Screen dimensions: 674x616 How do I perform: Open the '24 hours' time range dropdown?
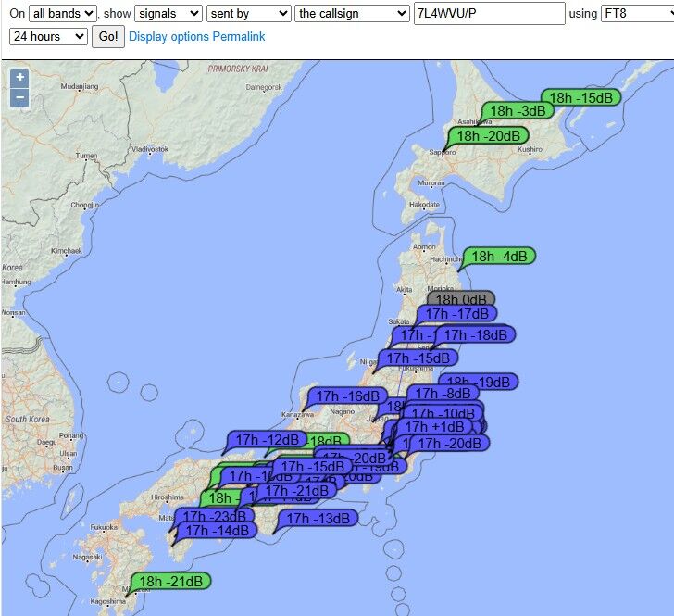tap(48, 36)
